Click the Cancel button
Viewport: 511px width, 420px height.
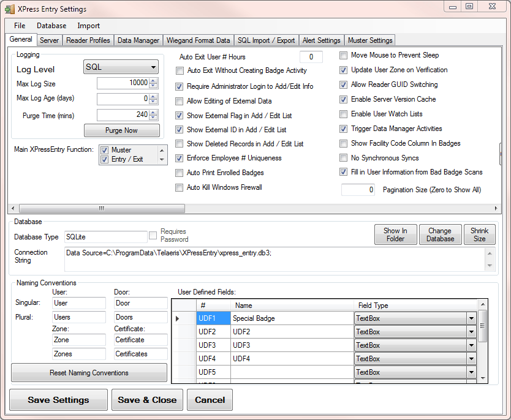tap(210, 400)
